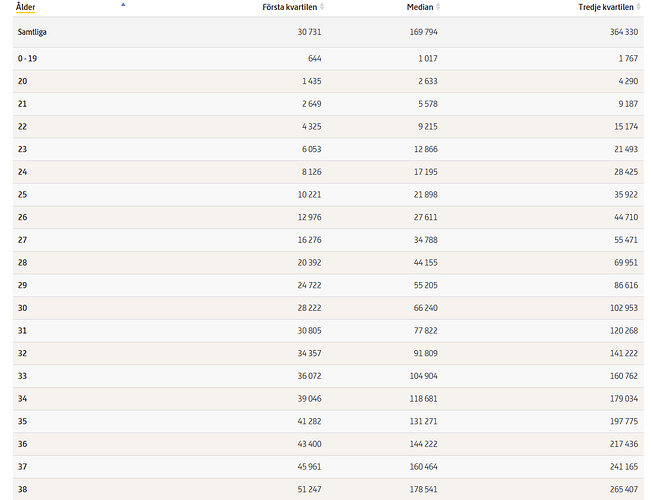Click the Tredje kvartilen column header text
Viewport: 651px width, 500px height.
click(606, 7)
